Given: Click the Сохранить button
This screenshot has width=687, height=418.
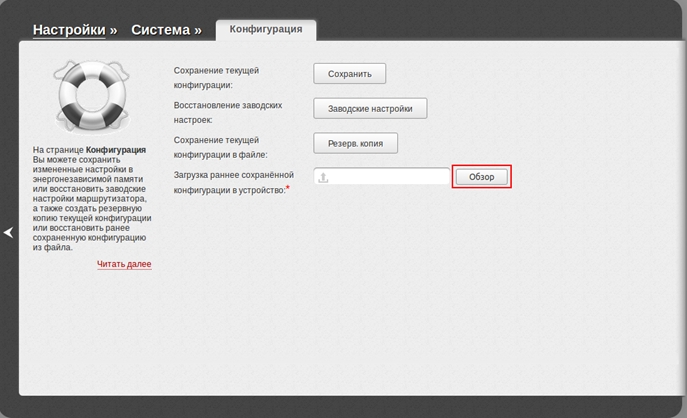Looking at the screenshot, I should 349,74.
